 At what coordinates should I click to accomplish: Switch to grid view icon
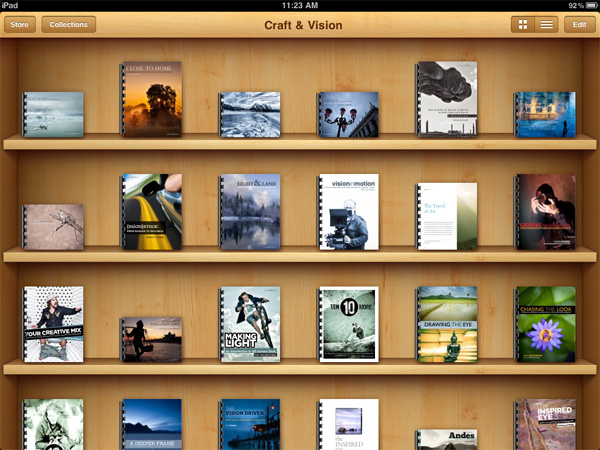click(523, 24)
